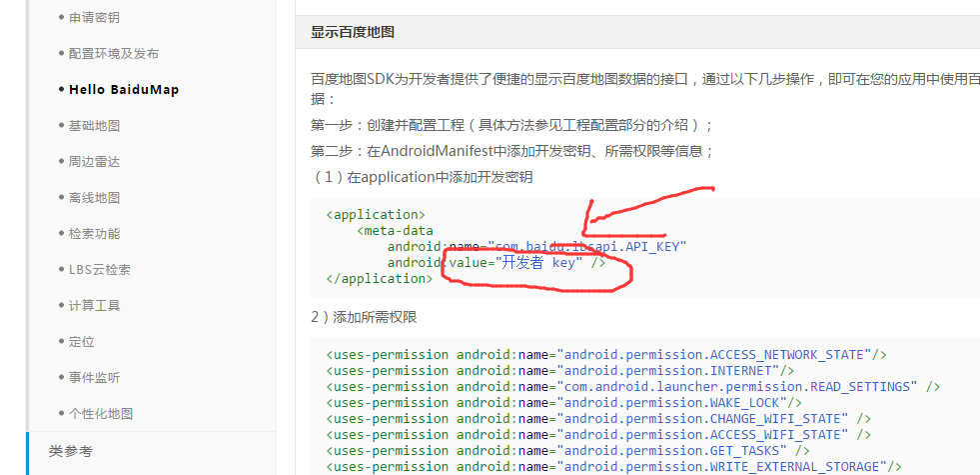Image resolution: width=980 pixels, height=475 pixels.
Task: Go to 配置环境及发布 page
Action: (x=113, y=54)
